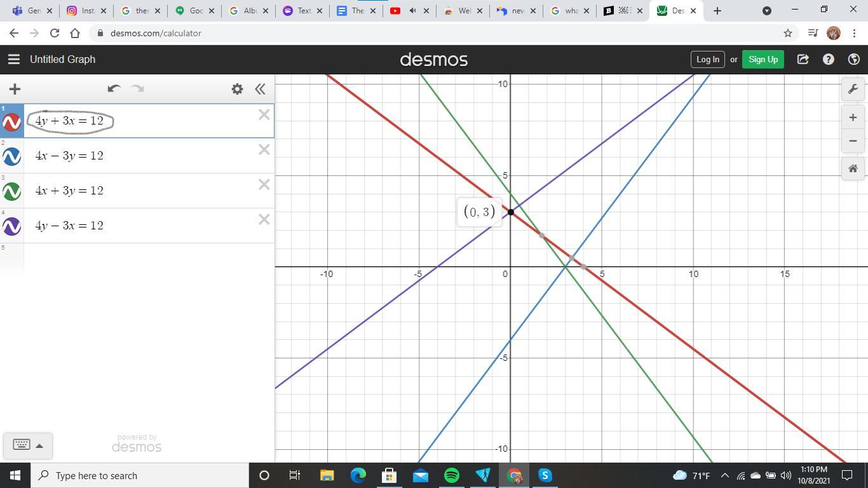Click the Windows taskbar search box

139,475
